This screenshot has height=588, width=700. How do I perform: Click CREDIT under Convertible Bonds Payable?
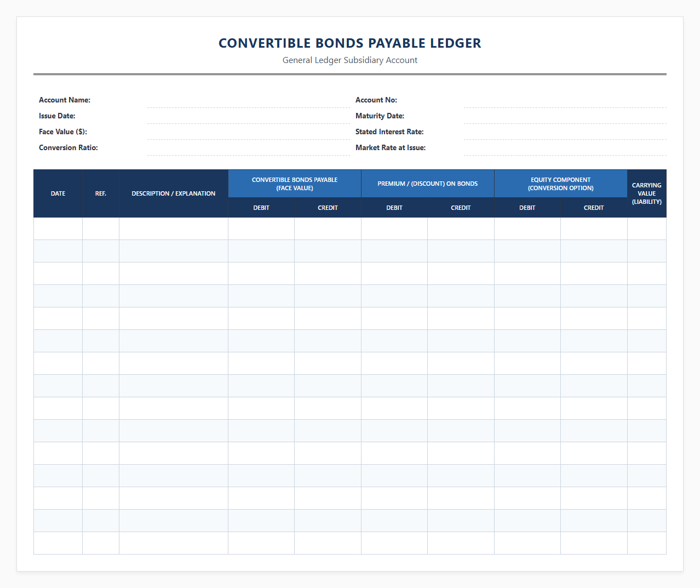click(328, 208)
